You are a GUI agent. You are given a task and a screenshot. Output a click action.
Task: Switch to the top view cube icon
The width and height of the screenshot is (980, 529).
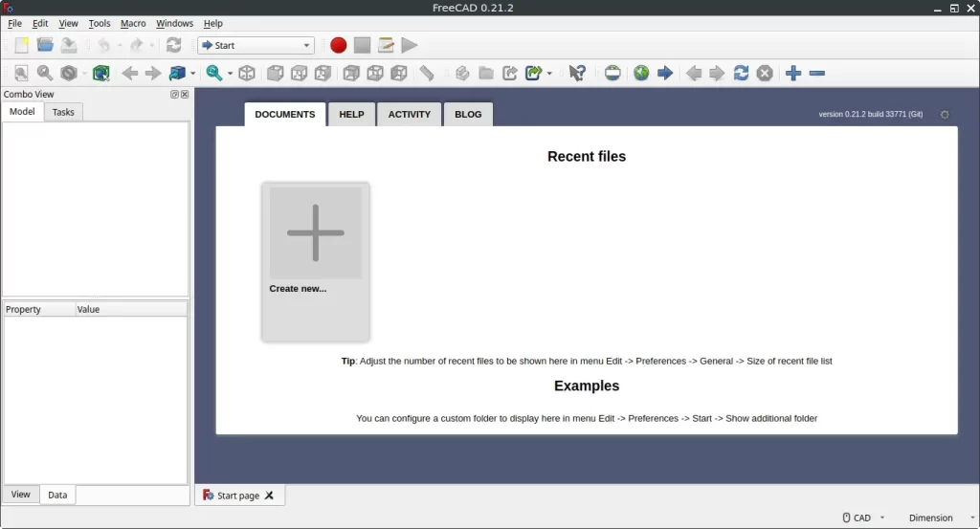299,73
